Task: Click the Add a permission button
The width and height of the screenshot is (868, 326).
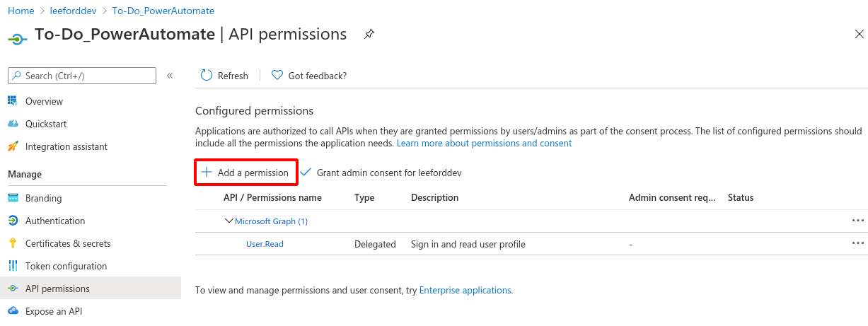Action: 246,173
